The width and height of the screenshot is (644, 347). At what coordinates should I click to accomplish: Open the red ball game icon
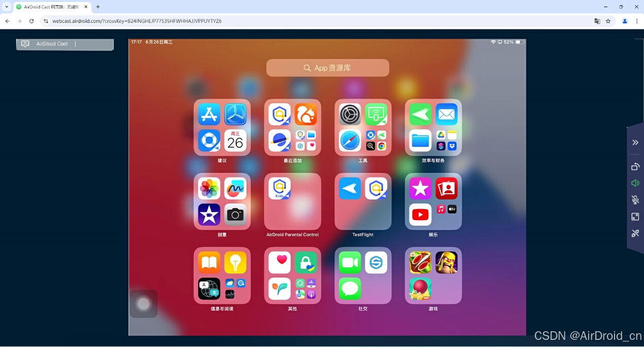[421, 289]
